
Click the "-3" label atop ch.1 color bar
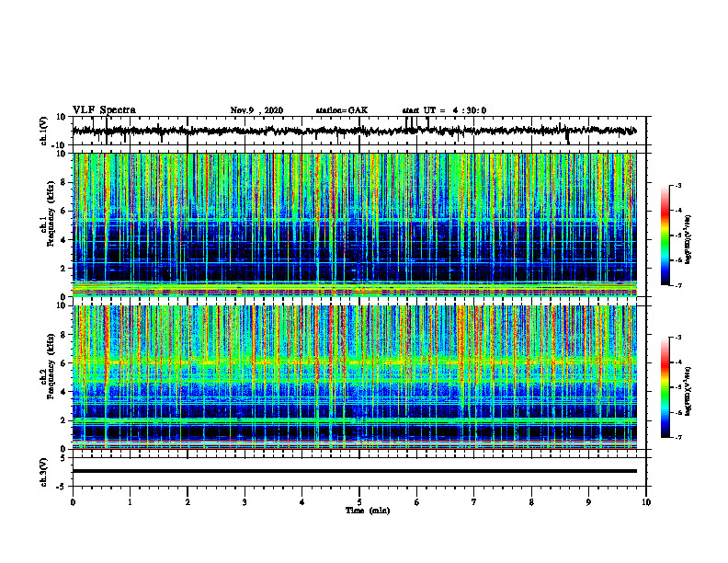677,186
